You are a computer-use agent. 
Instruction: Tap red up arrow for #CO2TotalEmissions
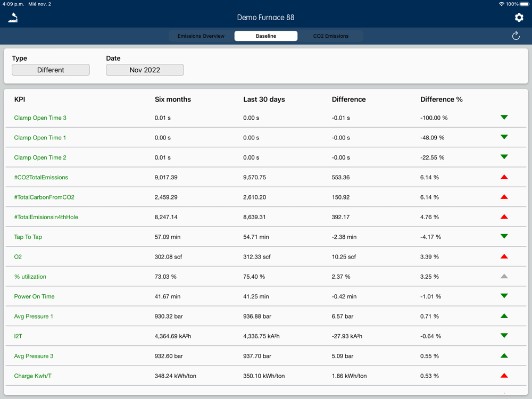click(504, 177)
